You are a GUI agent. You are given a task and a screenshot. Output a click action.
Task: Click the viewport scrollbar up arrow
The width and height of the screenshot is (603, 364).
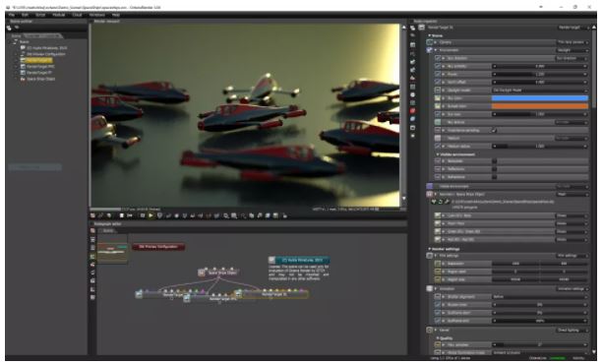[403, 28]
